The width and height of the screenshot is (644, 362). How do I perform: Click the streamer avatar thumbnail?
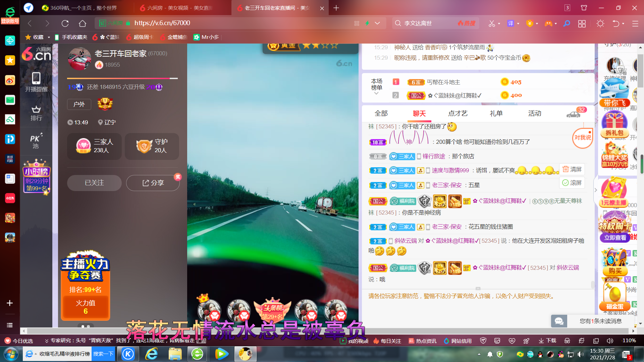pyautogui.click(x=79, y=59)
